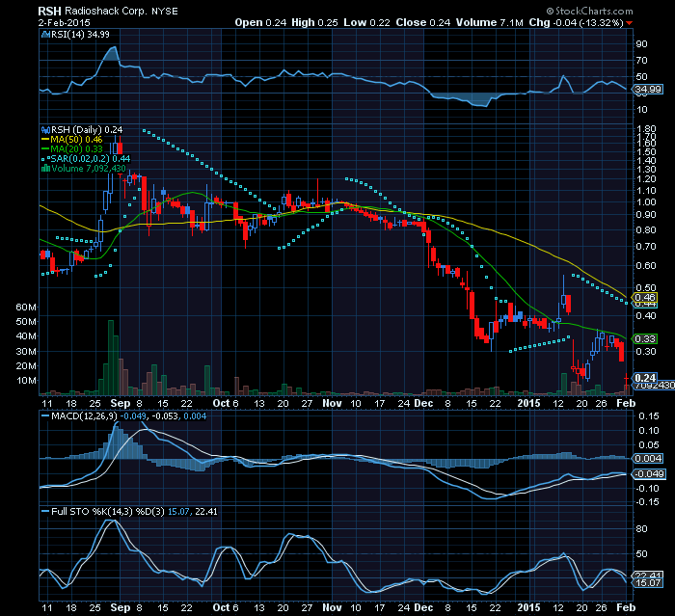The width and height of the screenshot is (675, 616).
Task: Click the Open 0.24 value in header
Action: point(260,22)
